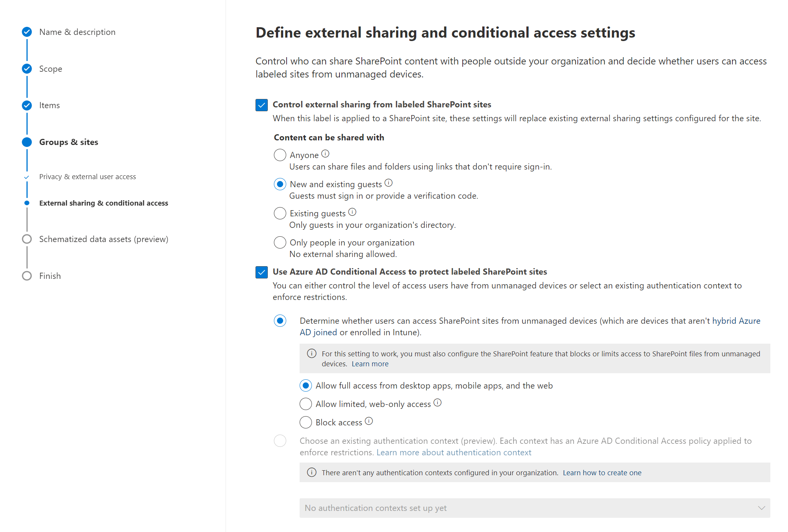This screenshot has height=532, width=788.
Task: Click completed checkmark icon for Name & description
Action: click(27, 32)
